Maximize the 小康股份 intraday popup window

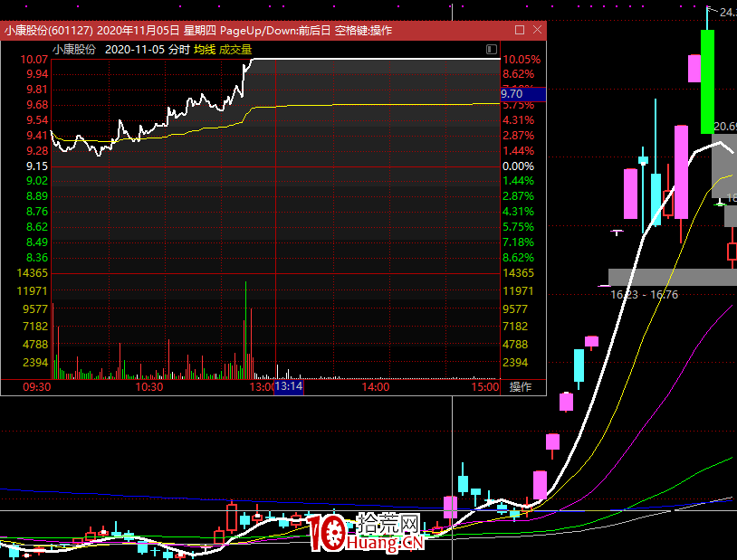tap(518, 30)
